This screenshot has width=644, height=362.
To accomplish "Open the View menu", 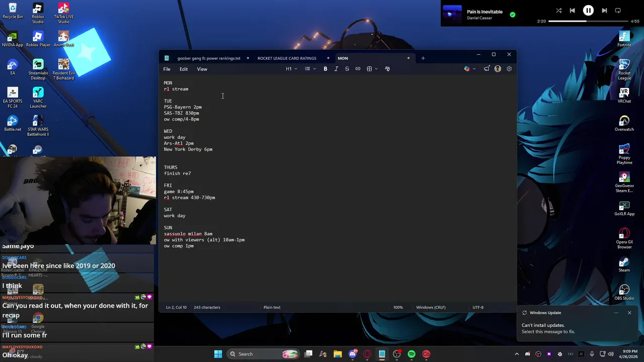I will click(x=202, y=69).
